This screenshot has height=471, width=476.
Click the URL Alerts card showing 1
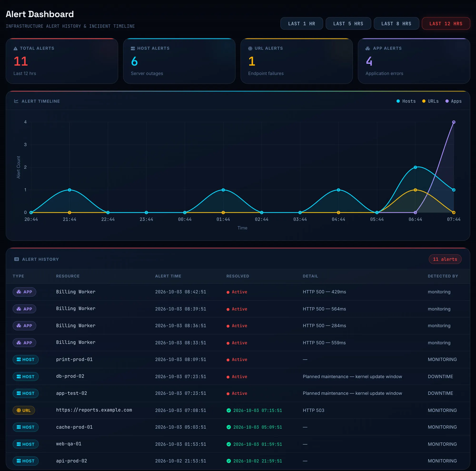pyautogui.click(x=296, y=61)
